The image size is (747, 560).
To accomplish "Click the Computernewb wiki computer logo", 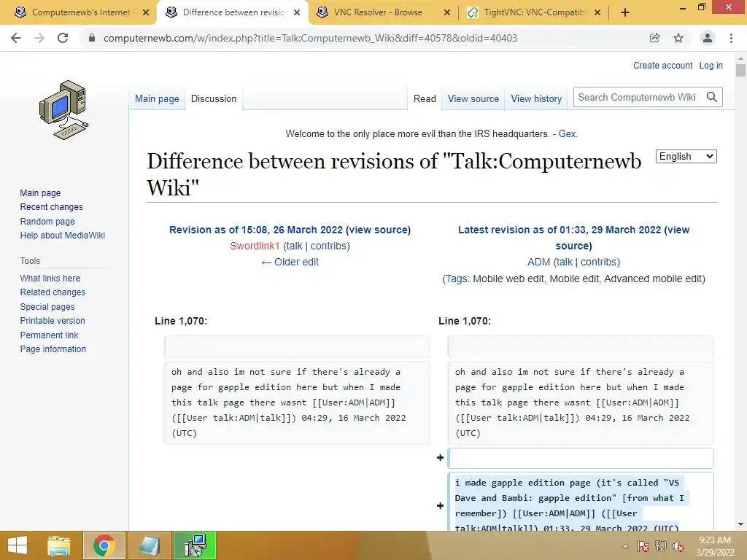I will (64, 110).
